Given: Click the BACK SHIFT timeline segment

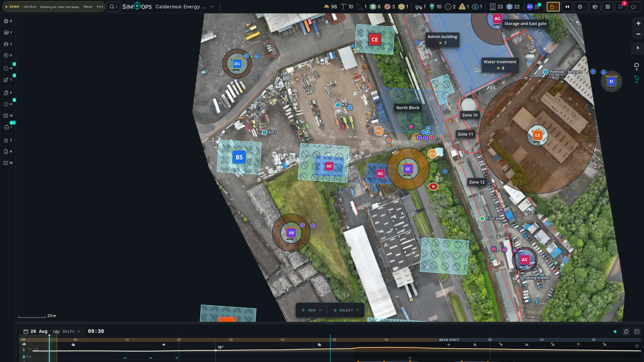Looking at the screenshot, I should pyautogui.click(x=449, y=340).
